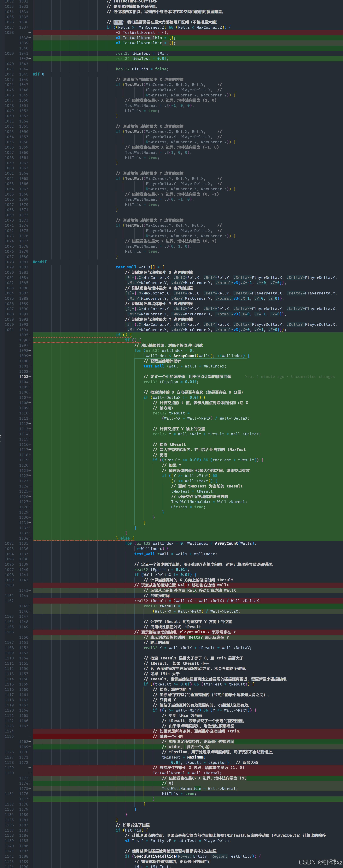Click Walls entry '[1]={.X=MaxCorner.X'

tap(148, 293)
